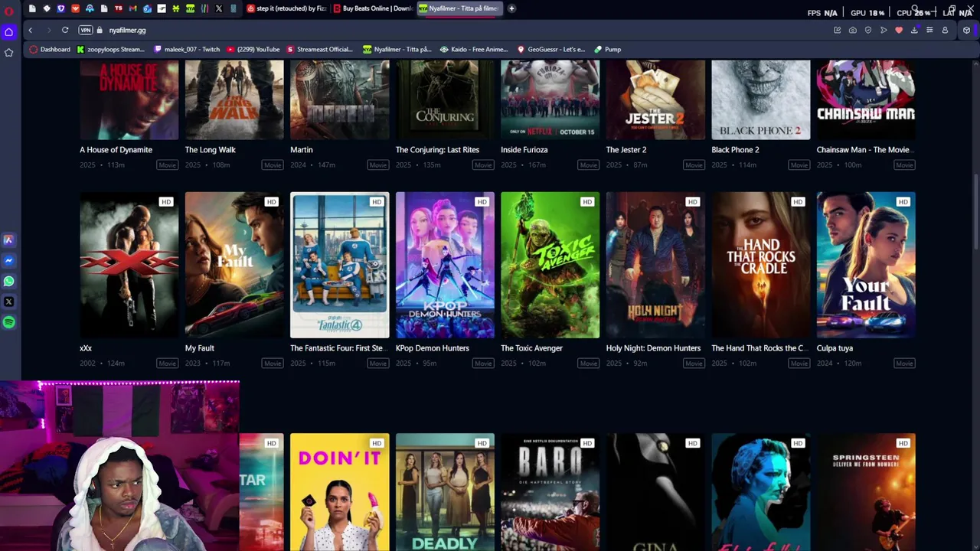Open Opera speed dial home icon

click(x=9, y=32)
